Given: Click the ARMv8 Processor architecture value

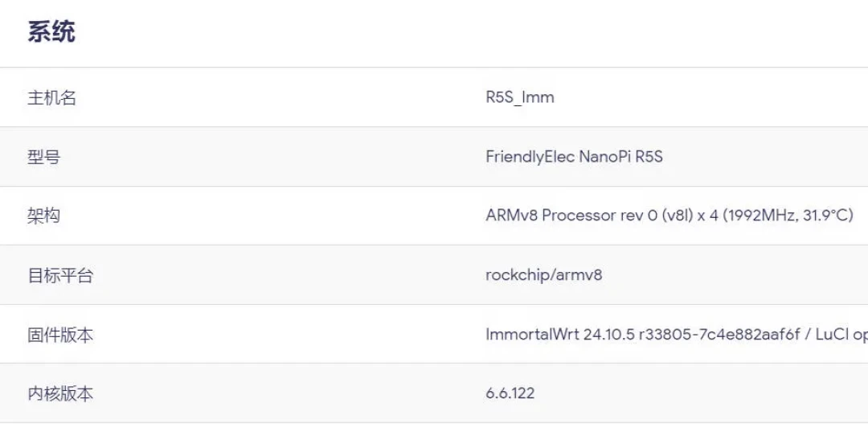Looking at the screenshot, I should point(669,216).
